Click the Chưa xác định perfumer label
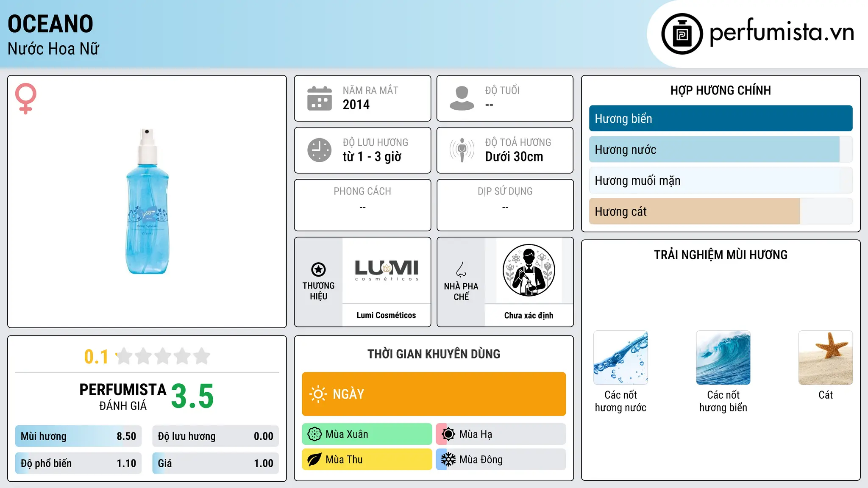This screenshot has height=488, width=868. point(529,315)
